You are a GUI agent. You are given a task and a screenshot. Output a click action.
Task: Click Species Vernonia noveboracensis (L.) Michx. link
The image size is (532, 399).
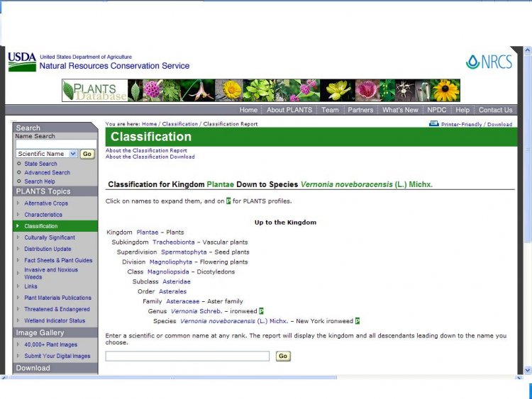pos(234,321)
